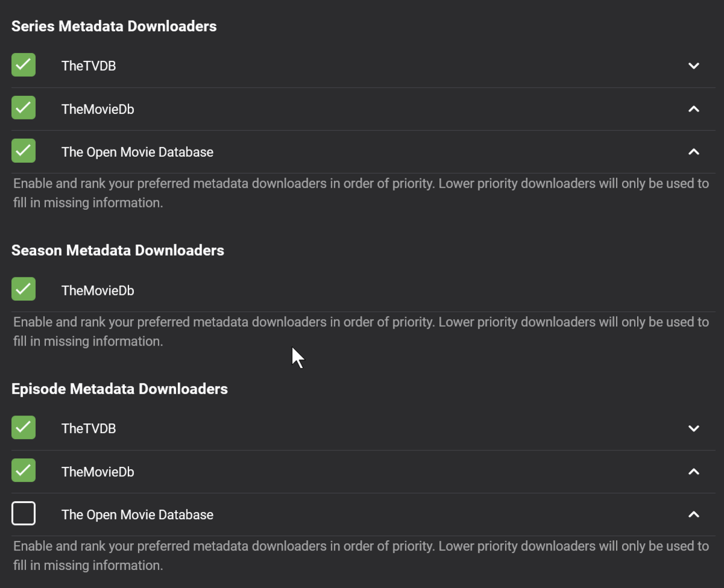Move TheTVDB down in Episode Metadata Downloaders
This screenshot has width=724, height=588.
coord(694,428)
